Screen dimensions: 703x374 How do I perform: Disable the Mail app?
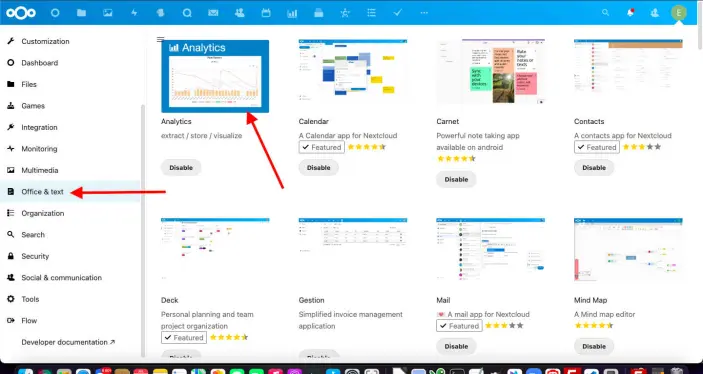tap(456, 346)
